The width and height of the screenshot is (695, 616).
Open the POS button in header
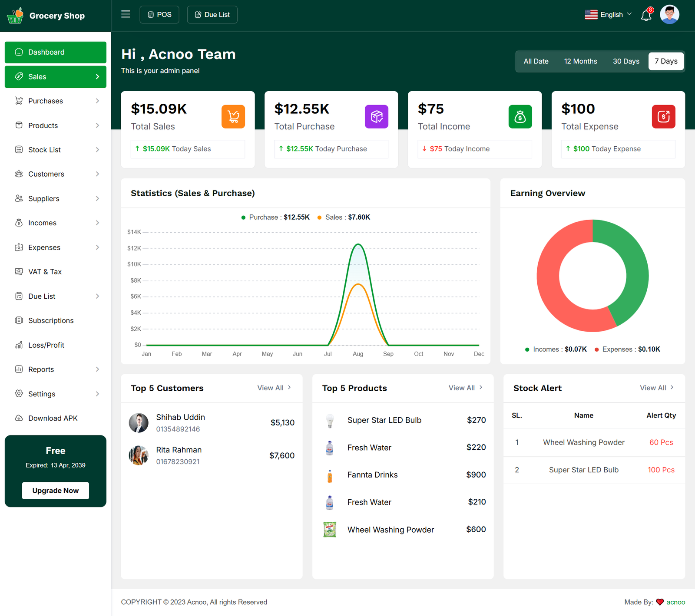click(x=159, y=15)
